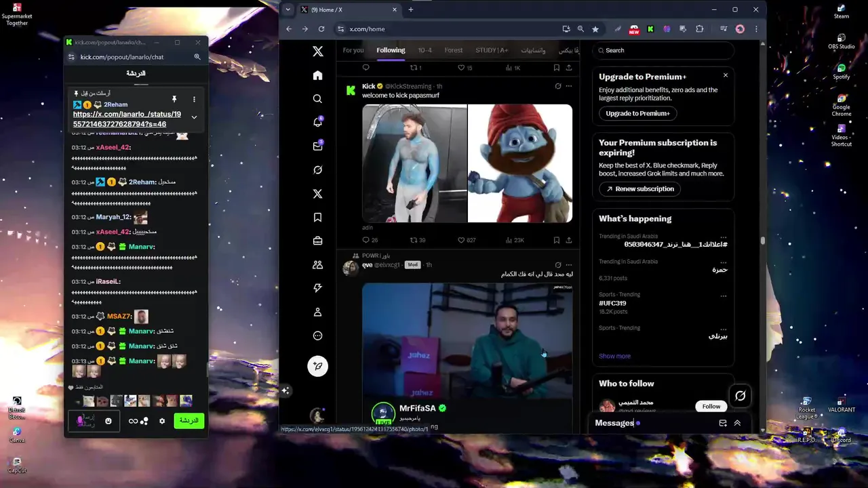Select the Following tab

pyautogui.click(x=391, y=50)
